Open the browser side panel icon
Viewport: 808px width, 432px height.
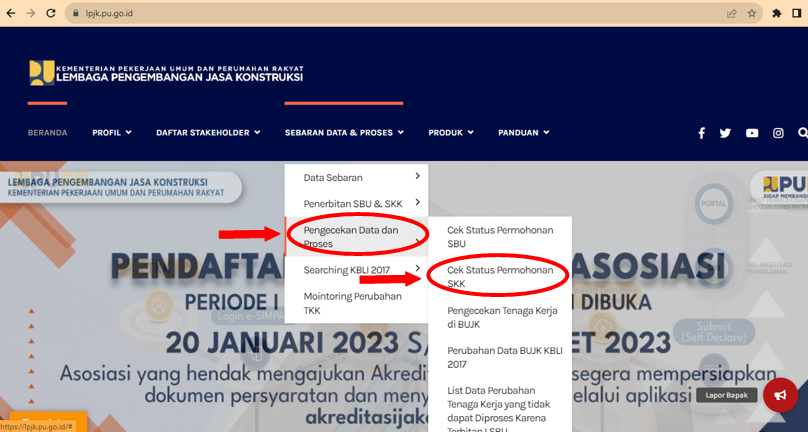pos(797,13)
